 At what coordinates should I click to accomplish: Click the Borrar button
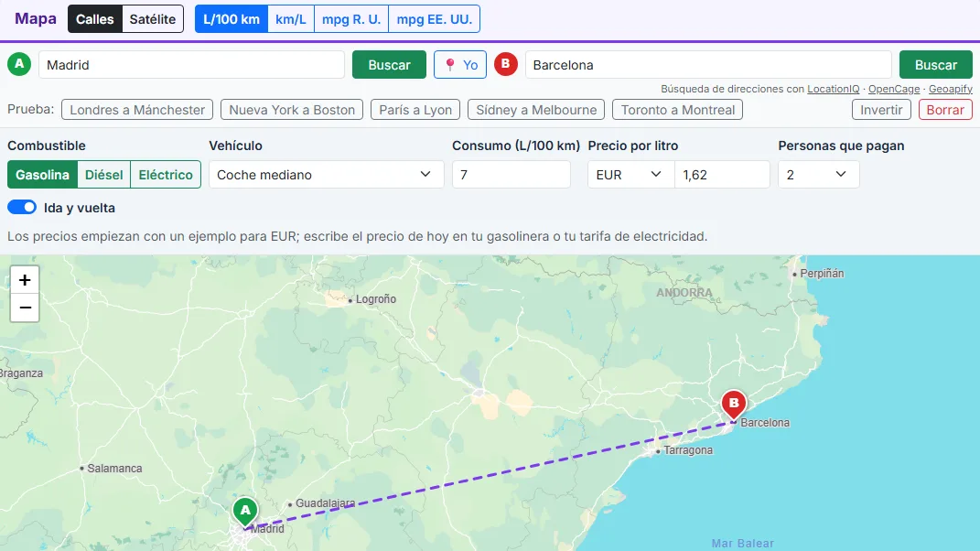coord(945,110)
